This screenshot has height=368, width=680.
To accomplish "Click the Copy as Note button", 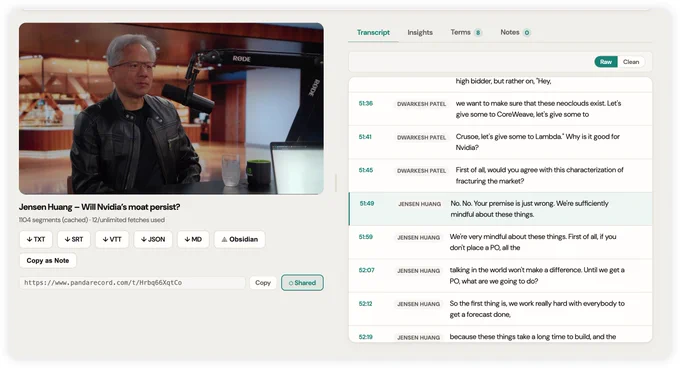I will tap(48, 261).
